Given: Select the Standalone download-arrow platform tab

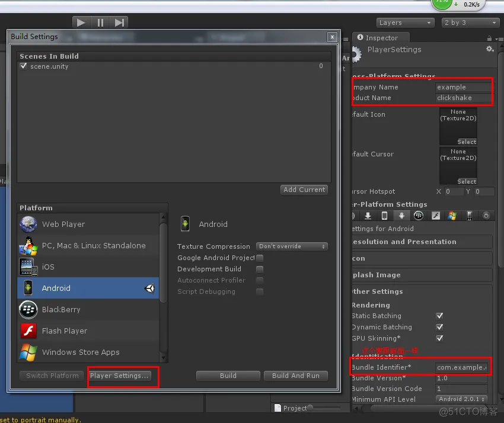Looking at the screenshot, I should [x=368, y=216].
